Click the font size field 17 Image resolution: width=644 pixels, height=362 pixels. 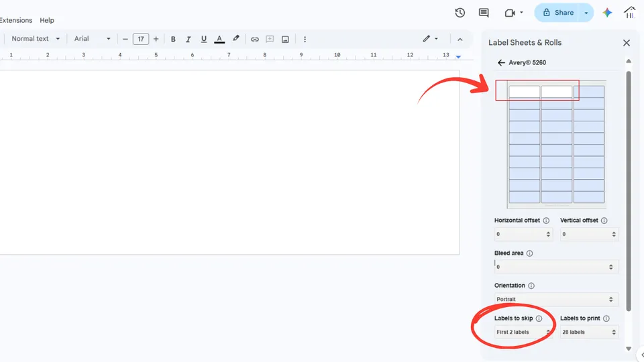(x=141, y=39)
